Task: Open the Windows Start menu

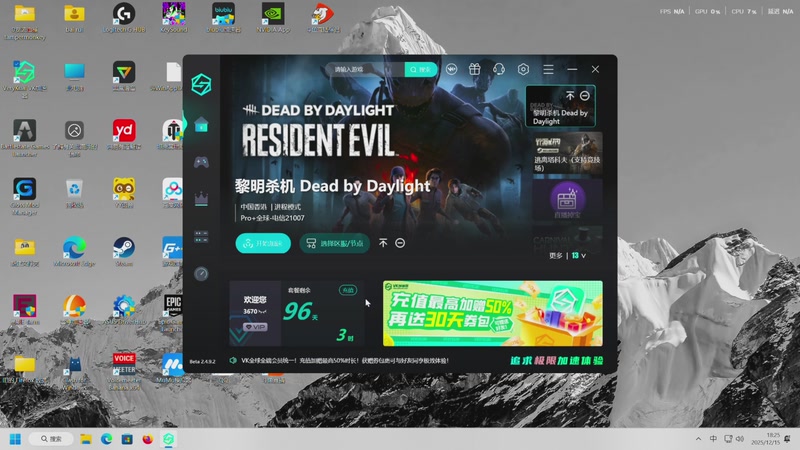Action: [x=15, y=439]
